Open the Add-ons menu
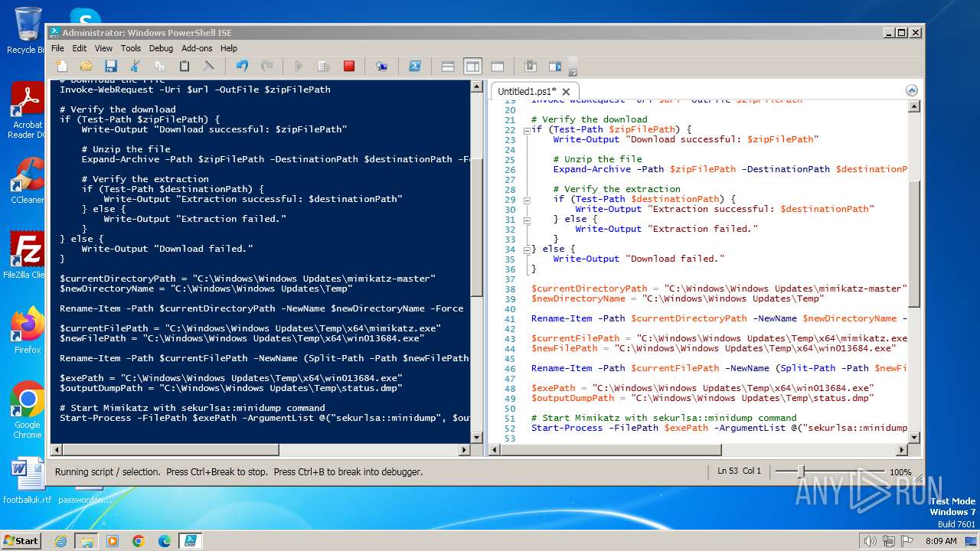 pos(197,48)
